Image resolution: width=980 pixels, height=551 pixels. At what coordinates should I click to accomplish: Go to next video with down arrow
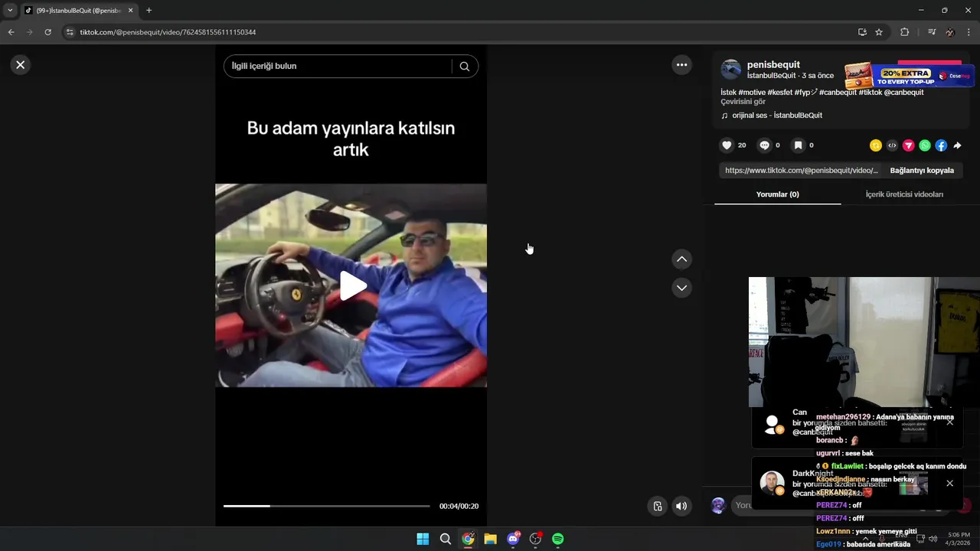point(681,288)
